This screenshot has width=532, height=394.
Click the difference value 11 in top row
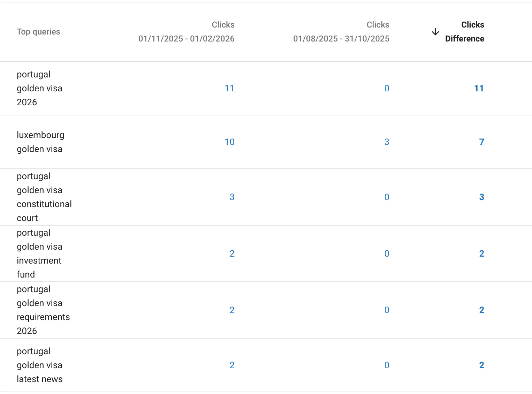point(479,88)
